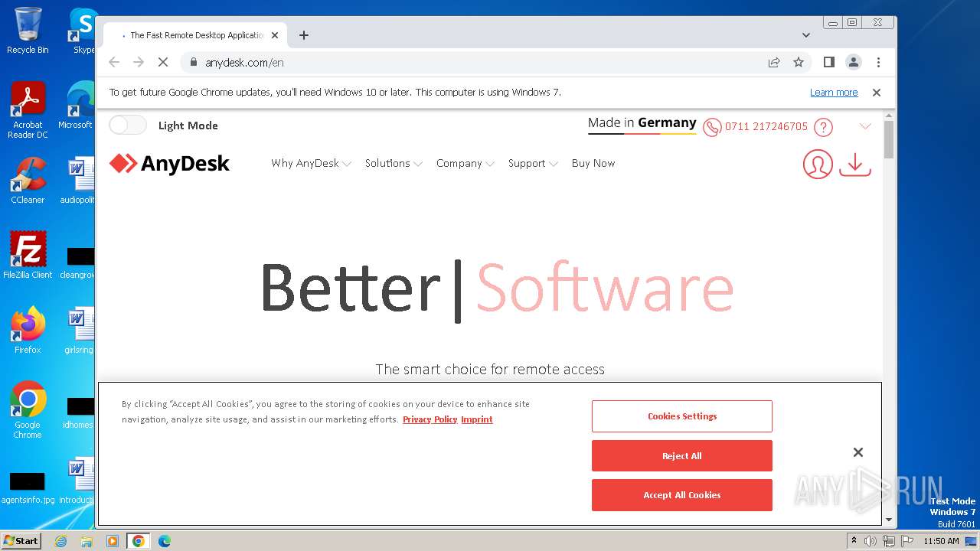Toggle the Light Mode switch
The width and height of the screenshot is (980, 551).
[127, 126]
